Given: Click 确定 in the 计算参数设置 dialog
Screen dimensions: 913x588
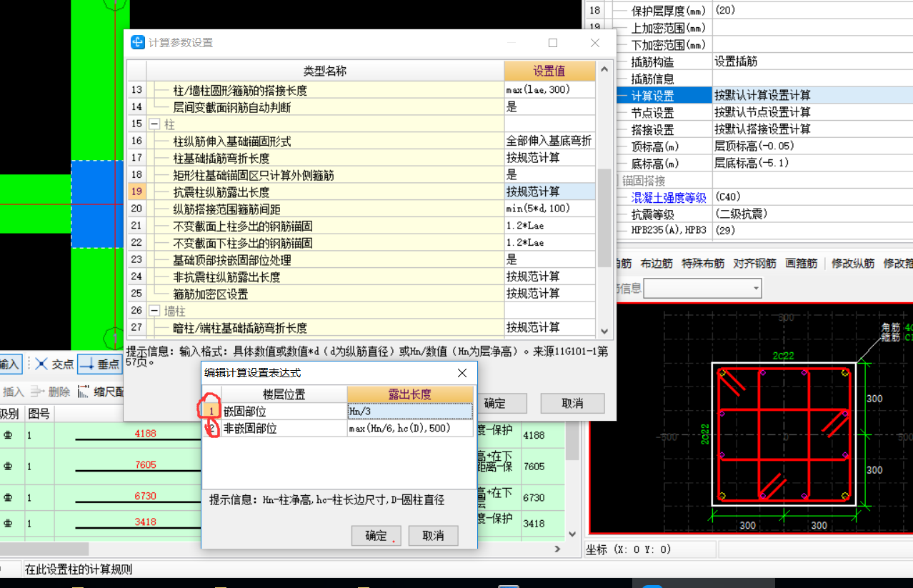Looking at the screenshot, I should click(494, 403).
